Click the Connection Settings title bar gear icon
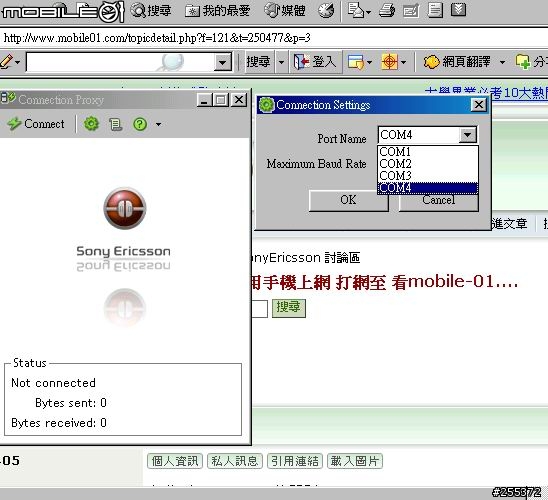 point(267,104)
